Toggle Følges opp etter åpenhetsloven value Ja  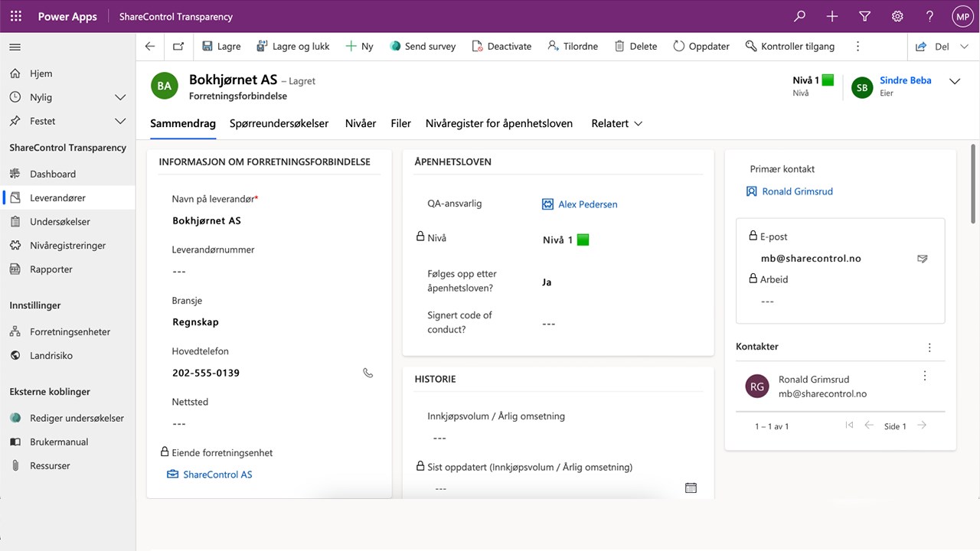pyautogui.click(x=547, y=282)
